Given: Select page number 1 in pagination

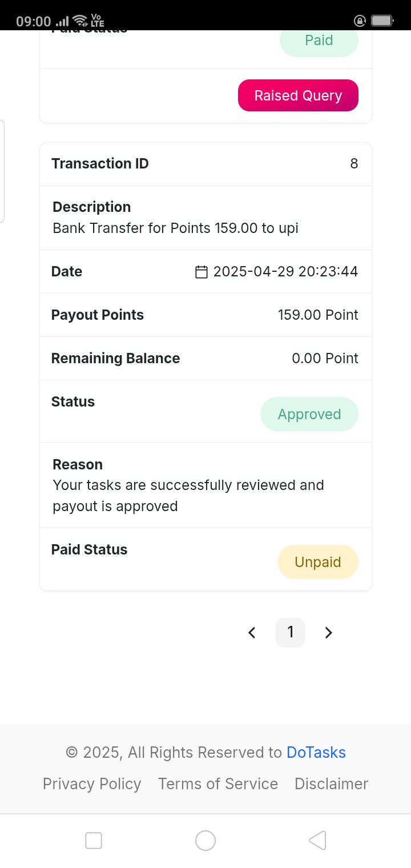Looking at the screenshot, I should (x=291, y=632).
